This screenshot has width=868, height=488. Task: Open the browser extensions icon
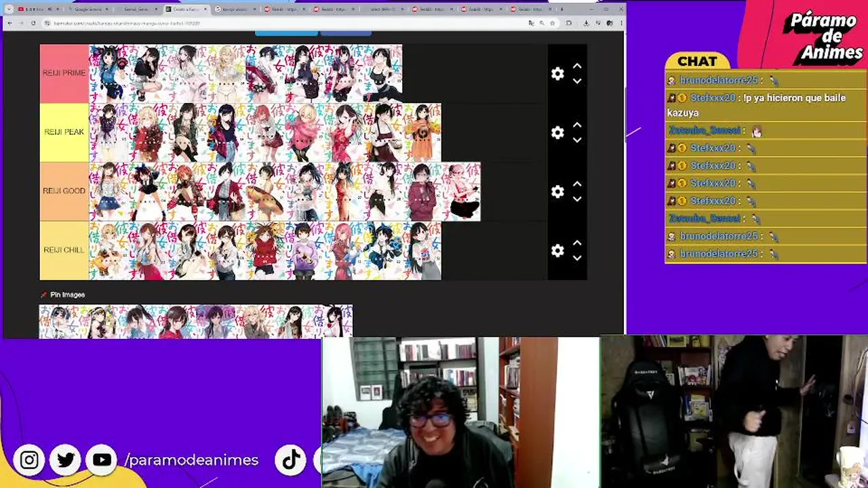569,23
